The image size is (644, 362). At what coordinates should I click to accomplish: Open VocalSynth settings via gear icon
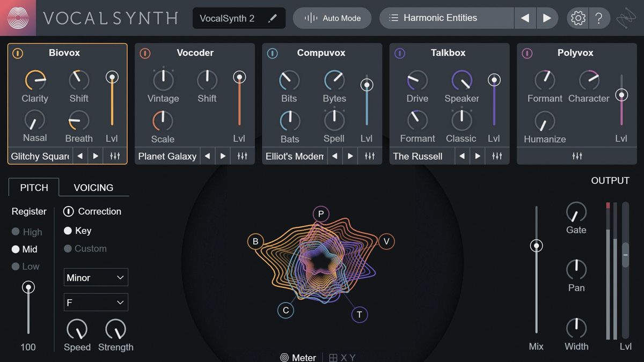point(577,17)
